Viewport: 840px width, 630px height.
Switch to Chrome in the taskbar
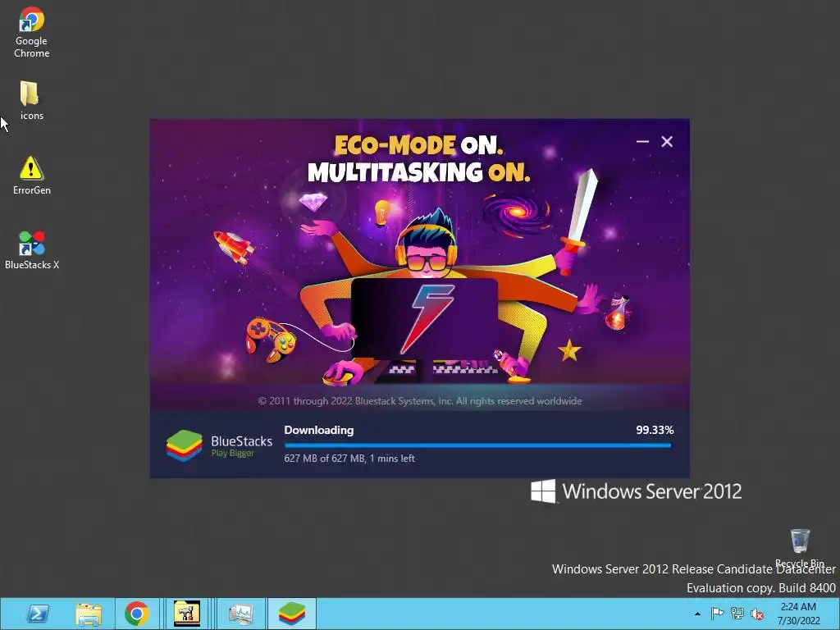(x=137, y=614)
